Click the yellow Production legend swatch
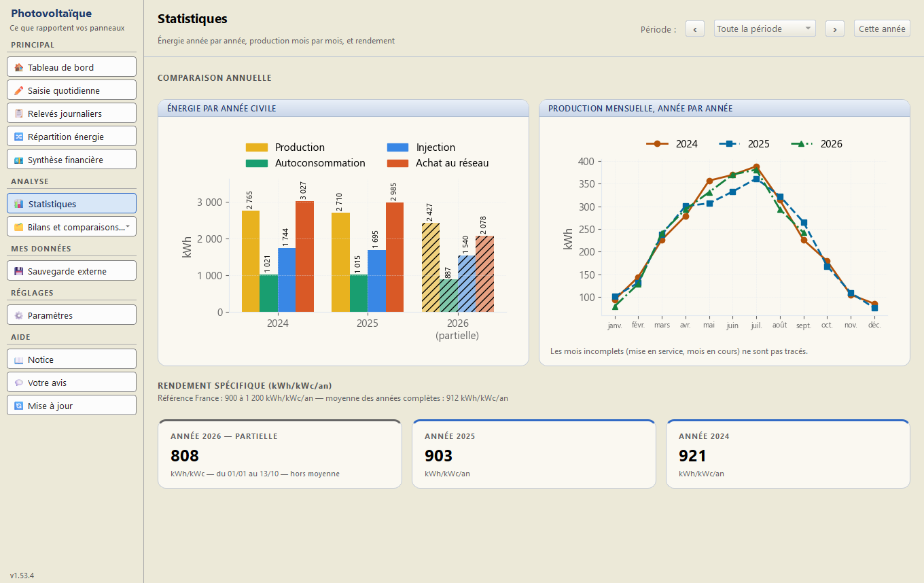Viewport: 924px width, 583px height. pyautogui.click(x=257, y=147)
